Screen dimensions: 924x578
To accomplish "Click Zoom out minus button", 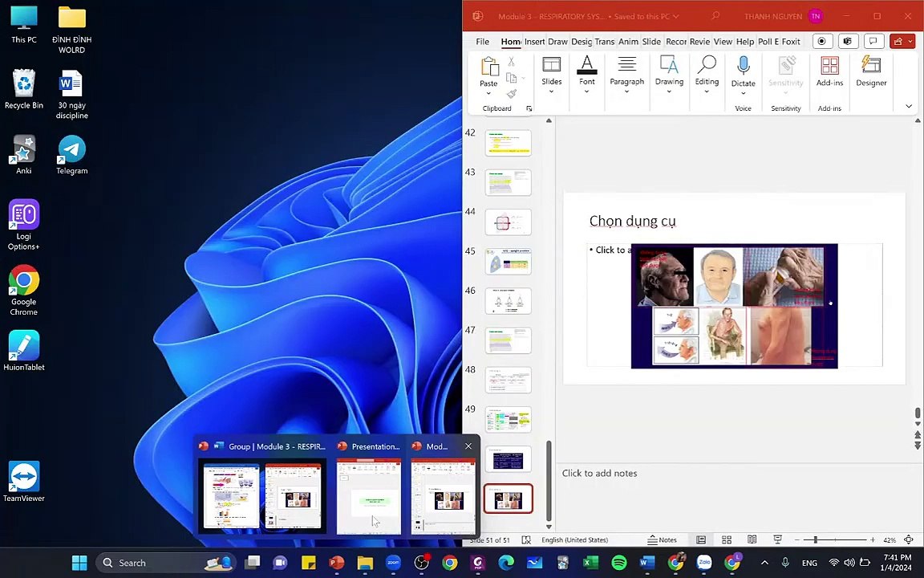I will point(796,539).
